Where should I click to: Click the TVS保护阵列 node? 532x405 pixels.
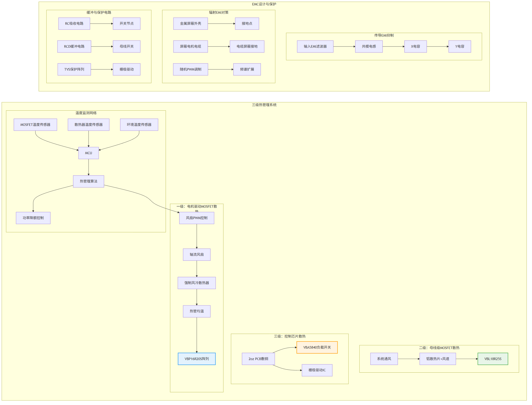tap(75, 70)
